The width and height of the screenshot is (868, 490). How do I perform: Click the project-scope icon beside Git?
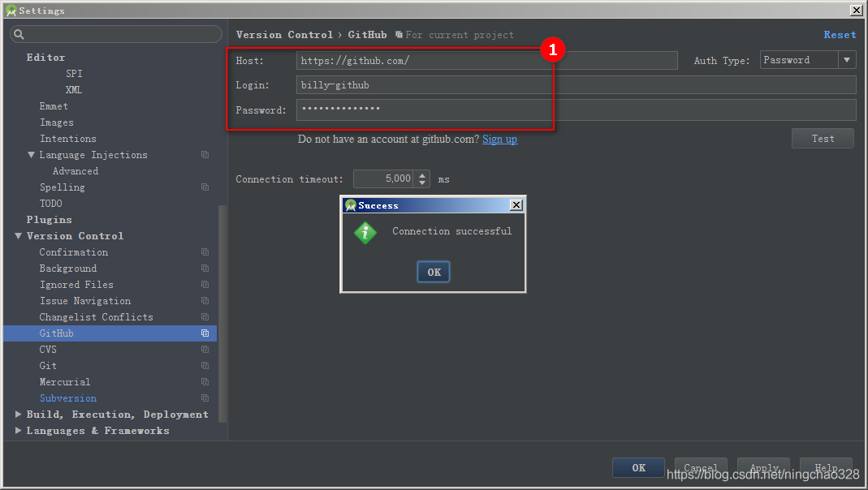click(x=205, y=366)
